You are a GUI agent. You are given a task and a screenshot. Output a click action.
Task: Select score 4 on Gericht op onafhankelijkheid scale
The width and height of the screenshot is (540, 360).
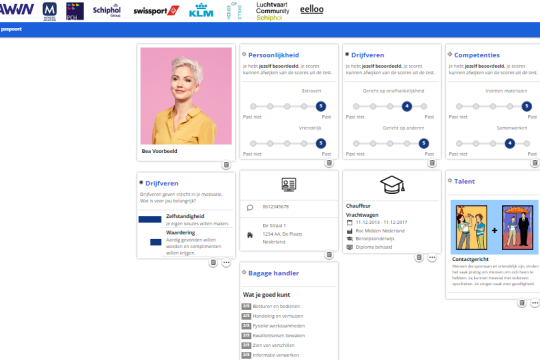tap(407, 106)
